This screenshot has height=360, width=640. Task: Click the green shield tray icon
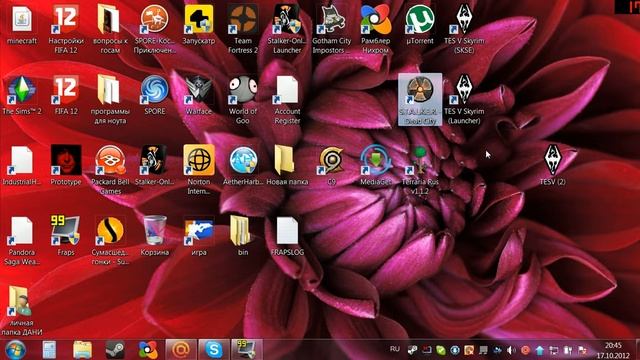(441, 350)
